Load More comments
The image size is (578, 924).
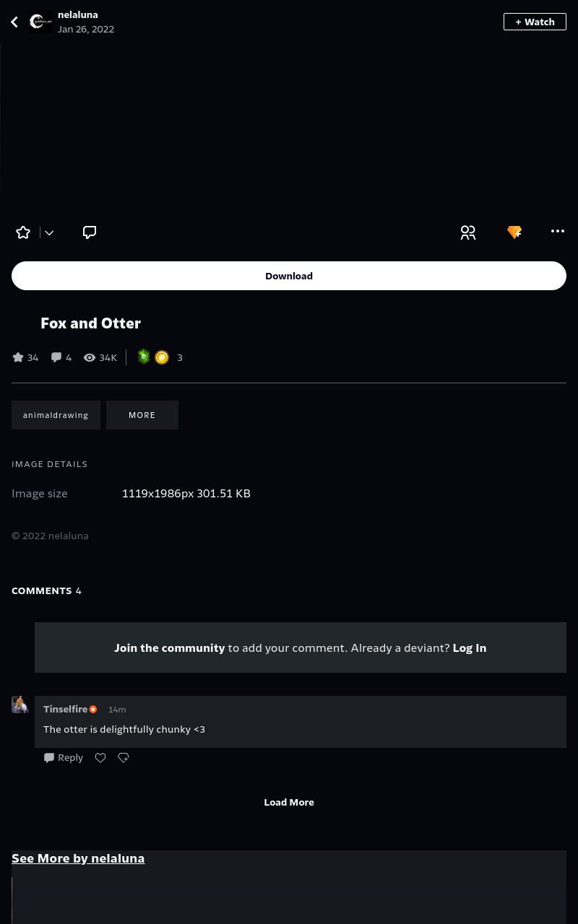click(x=289, y=802)
